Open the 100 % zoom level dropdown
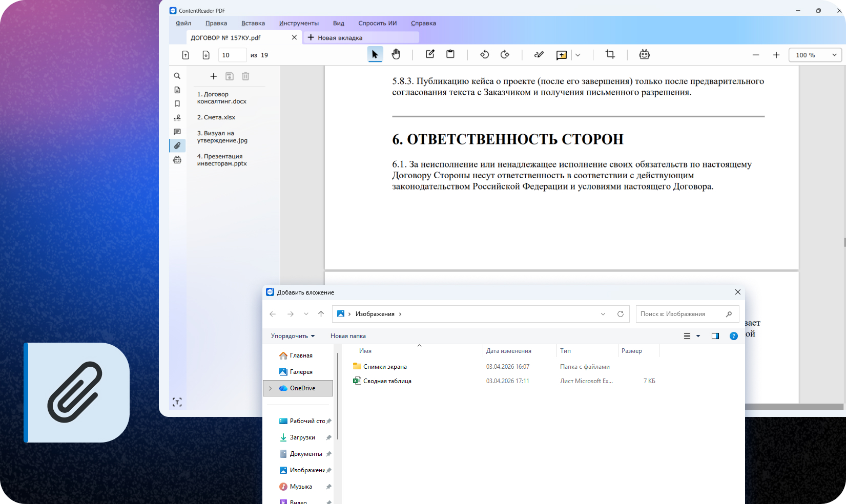 pos(815,55)
